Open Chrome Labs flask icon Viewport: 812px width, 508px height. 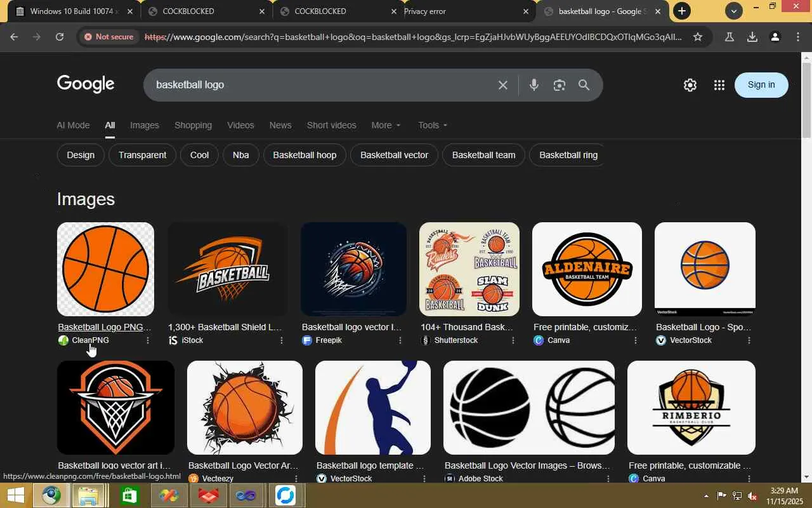(730, 37)
